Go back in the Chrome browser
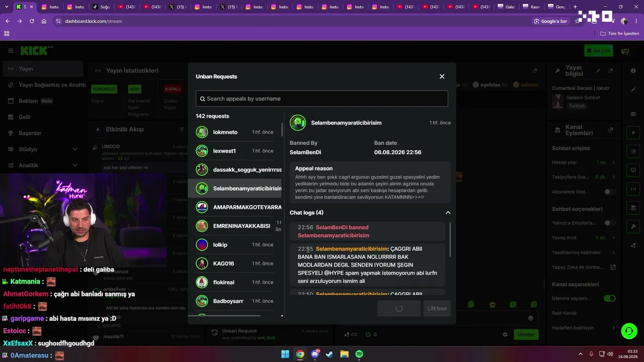This screenshot has height=362, width=644. pos(8,21)
